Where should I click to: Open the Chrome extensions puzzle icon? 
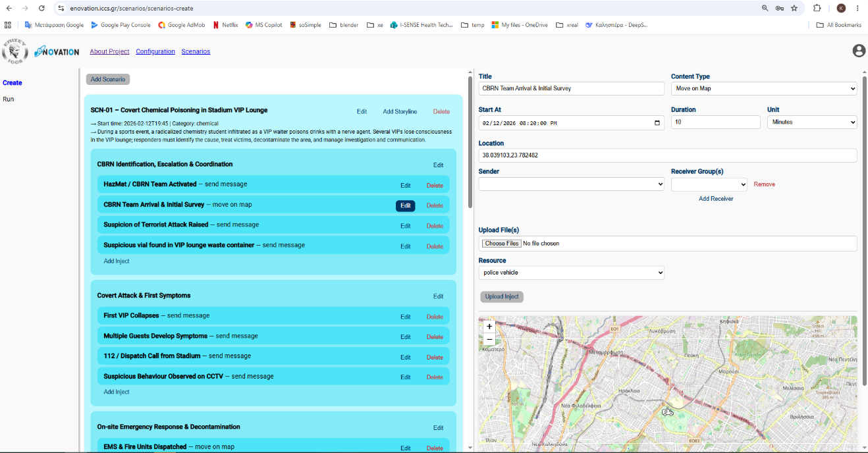point(817,8)
